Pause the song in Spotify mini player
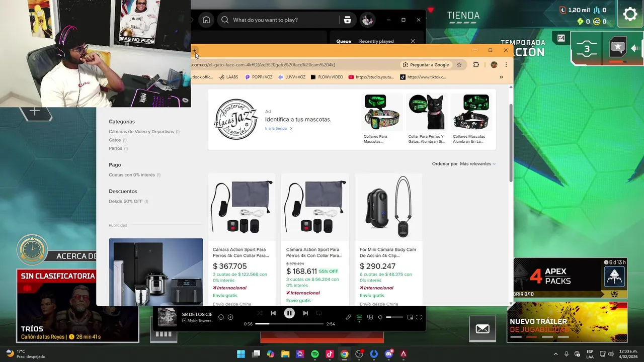 click(289, 313)
